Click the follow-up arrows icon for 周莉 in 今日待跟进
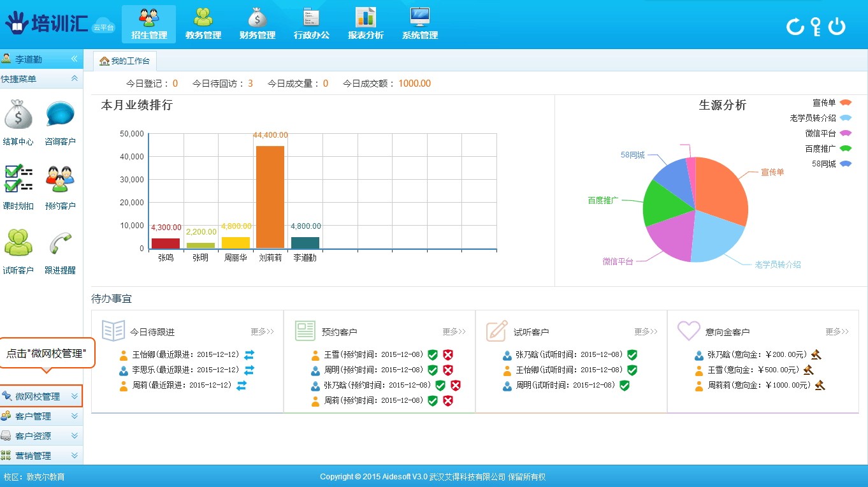 (x=242, y=385)
